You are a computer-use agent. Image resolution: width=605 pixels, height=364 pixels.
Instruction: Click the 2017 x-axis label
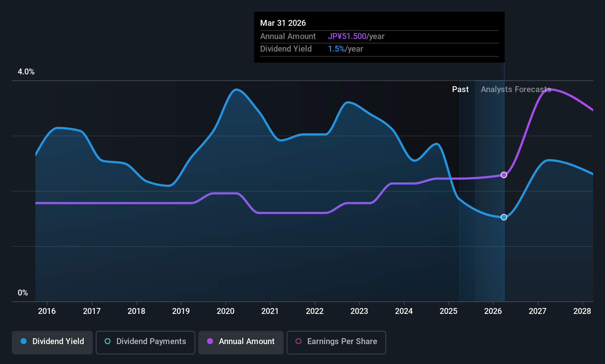(x=92, y=311)
